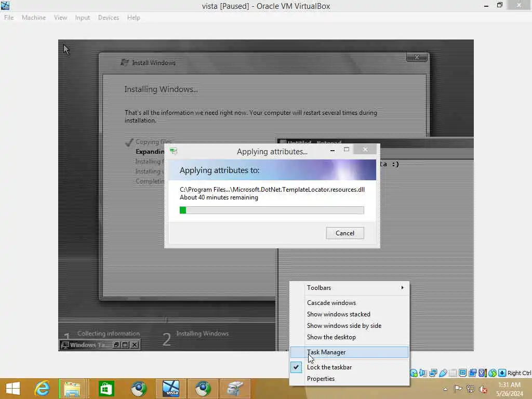Open Chromium icon right of vista button
The width and height of the screenshot is (532, 399).
pyautogui.click(x=203, y=389)
